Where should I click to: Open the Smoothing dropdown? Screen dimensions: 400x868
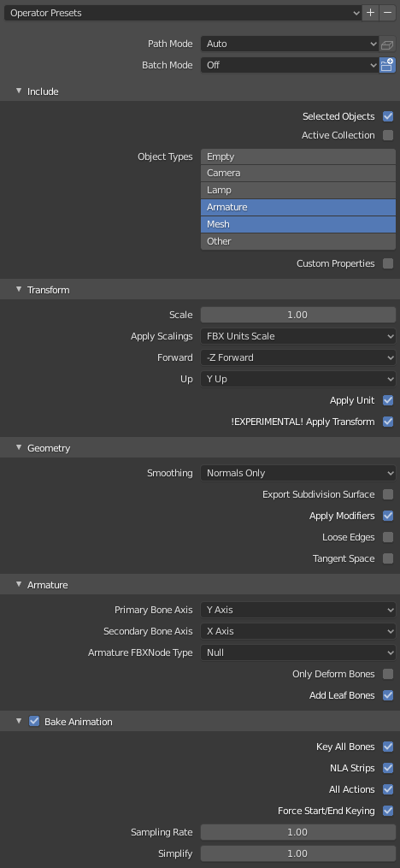coord(298,473)
